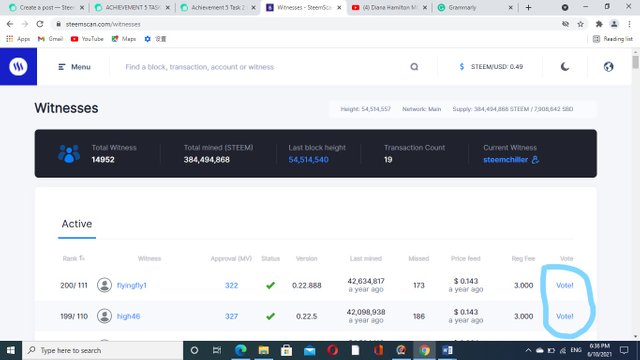
Task: Click the Total Witness people icon
Action: 69,154
